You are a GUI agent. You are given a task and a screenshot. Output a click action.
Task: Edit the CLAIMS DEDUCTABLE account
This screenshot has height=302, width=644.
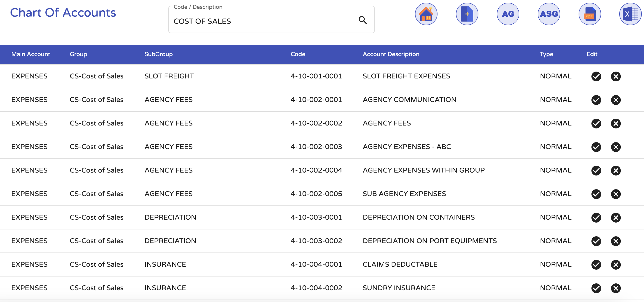click(x=596, y=264)
